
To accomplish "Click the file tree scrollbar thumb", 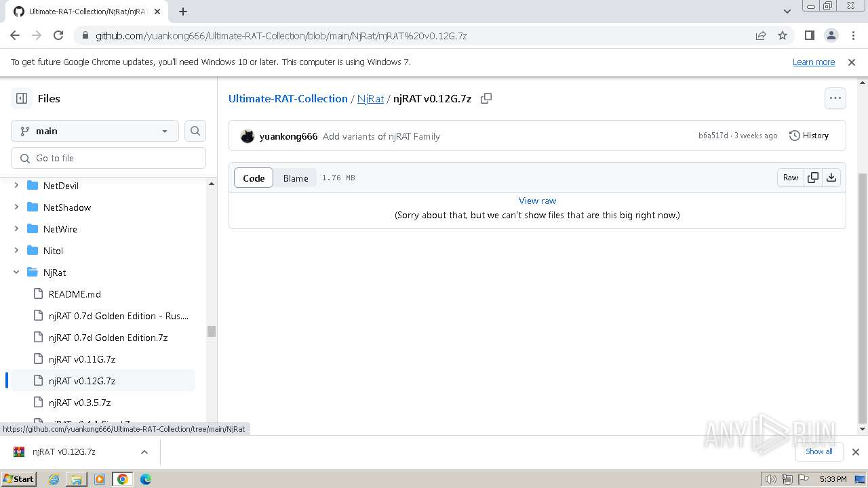I will click(x=211, y=331).
